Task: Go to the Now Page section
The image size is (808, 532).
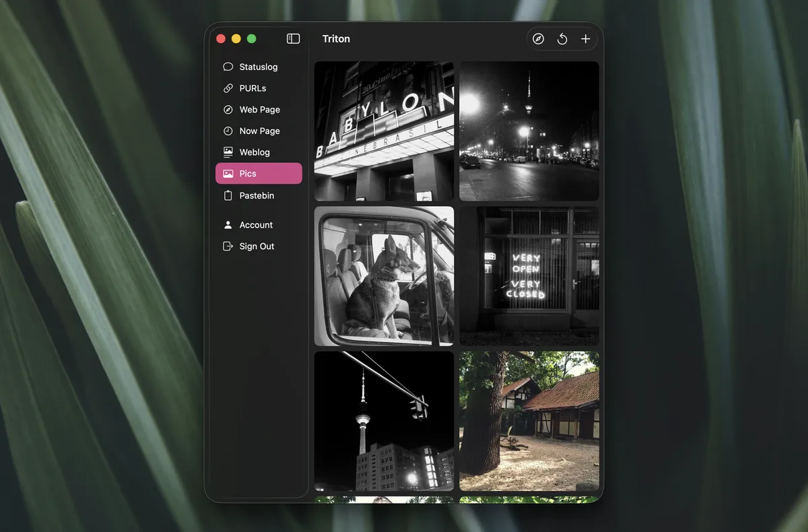Action: pyautogui.click(x=259, y=131)
